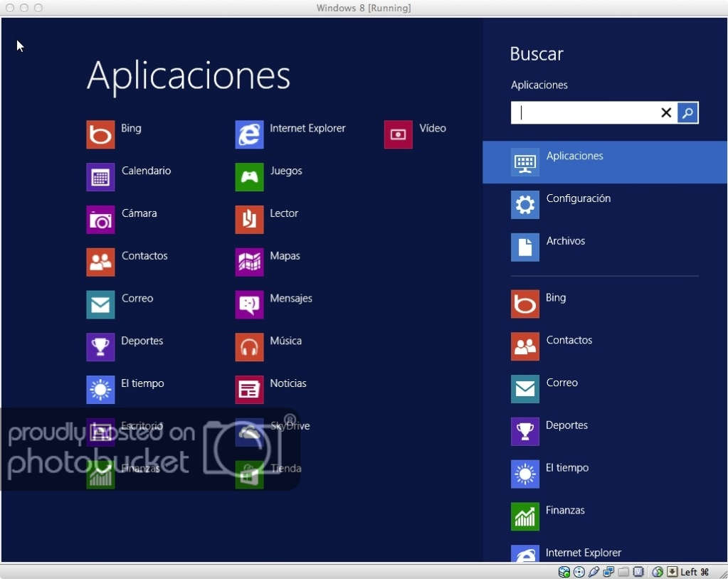Click the magnifier search button
The height and width of the screenshot is (579, 728).
(687, 112)
